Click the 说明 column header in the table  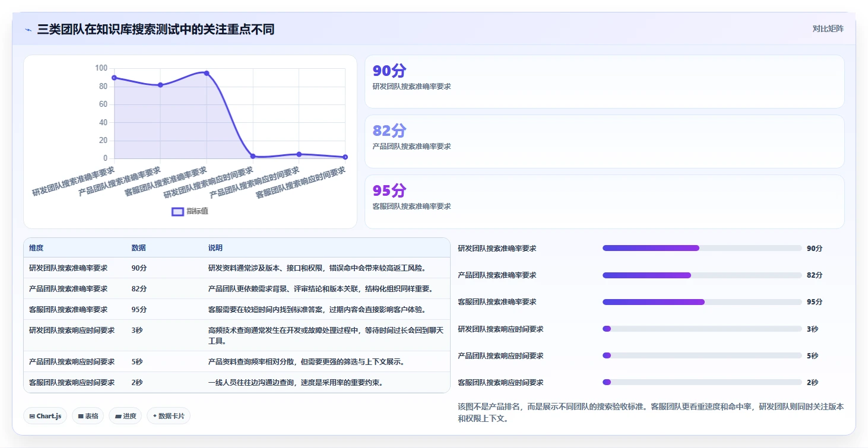point(216,248)
